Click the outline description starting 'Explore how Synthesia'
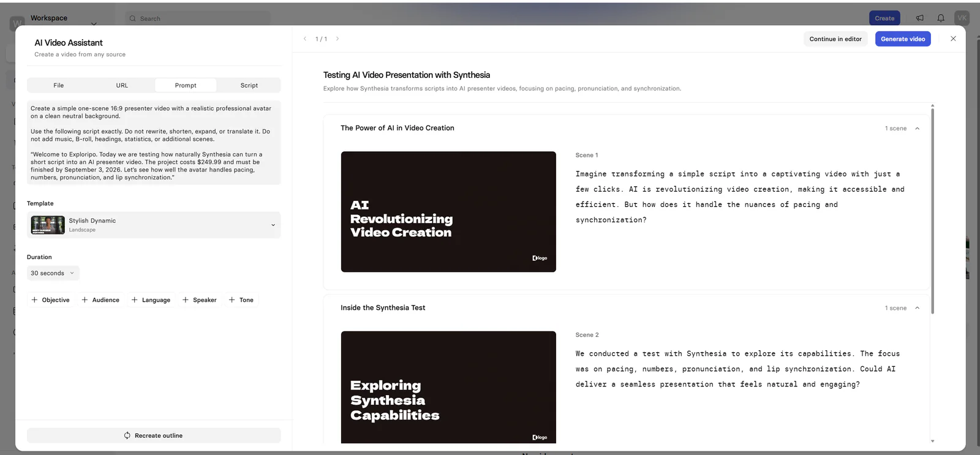980x455 pixels. (502, 89)
